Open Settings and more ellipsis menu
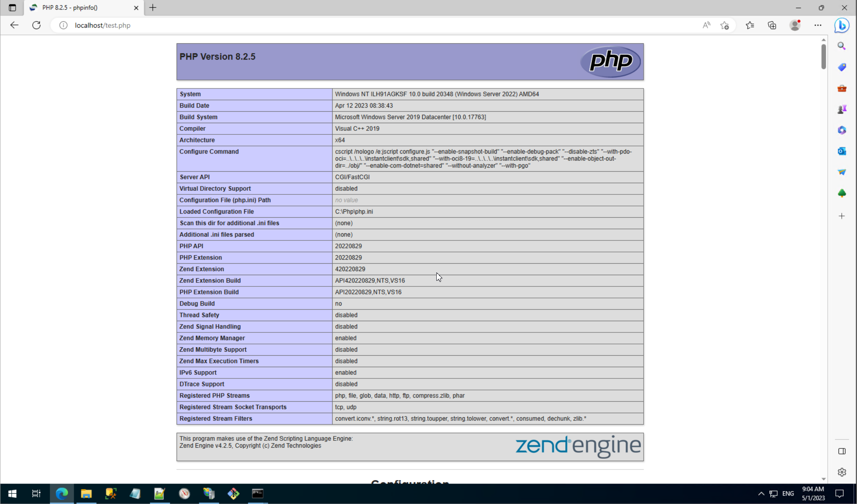 coord(818,25)
